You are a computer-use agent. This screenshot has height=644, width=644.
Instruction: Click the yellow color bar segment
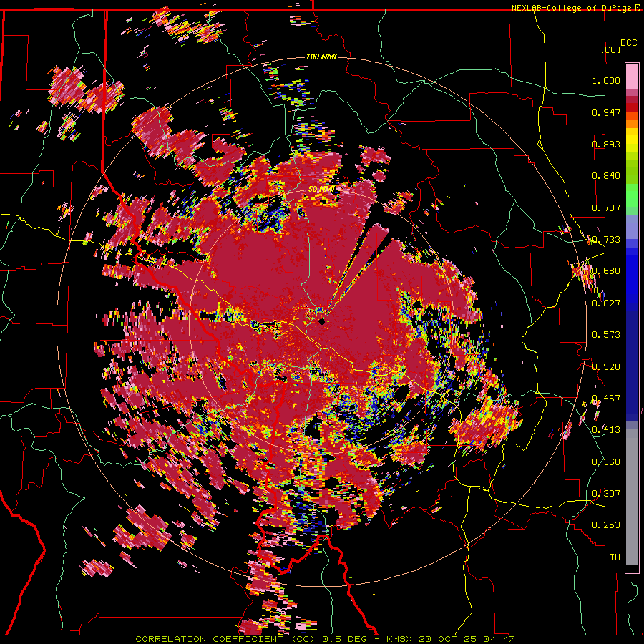click(632, 140)
